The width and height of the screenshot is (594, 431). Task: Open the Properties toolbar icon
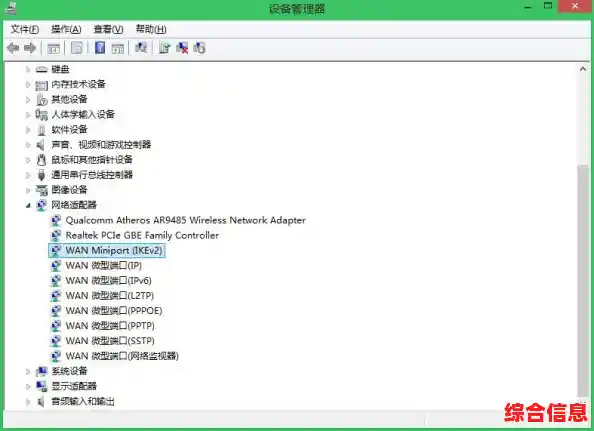77,48
